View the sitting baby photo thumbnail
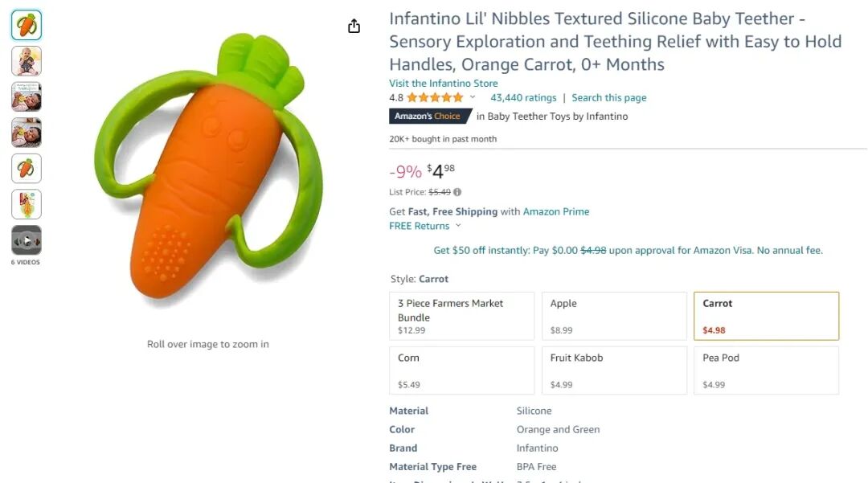The height and width of the screenshot is (483, 868). [27, 61]
